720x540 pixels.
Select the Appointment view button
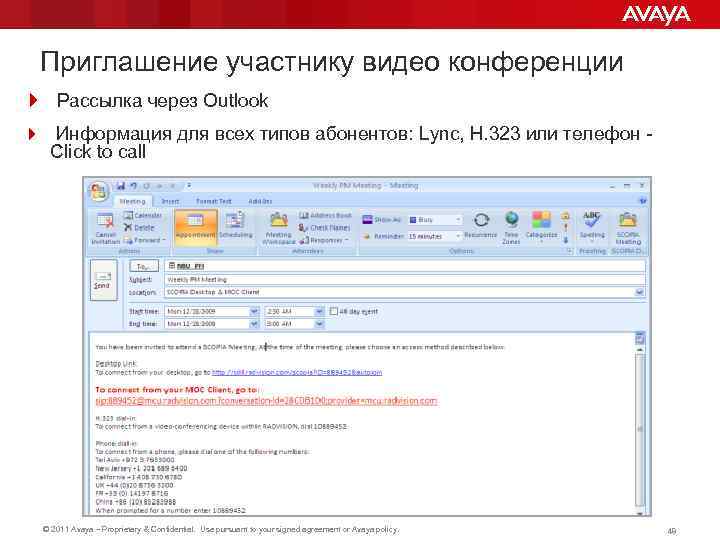point(196,226)
